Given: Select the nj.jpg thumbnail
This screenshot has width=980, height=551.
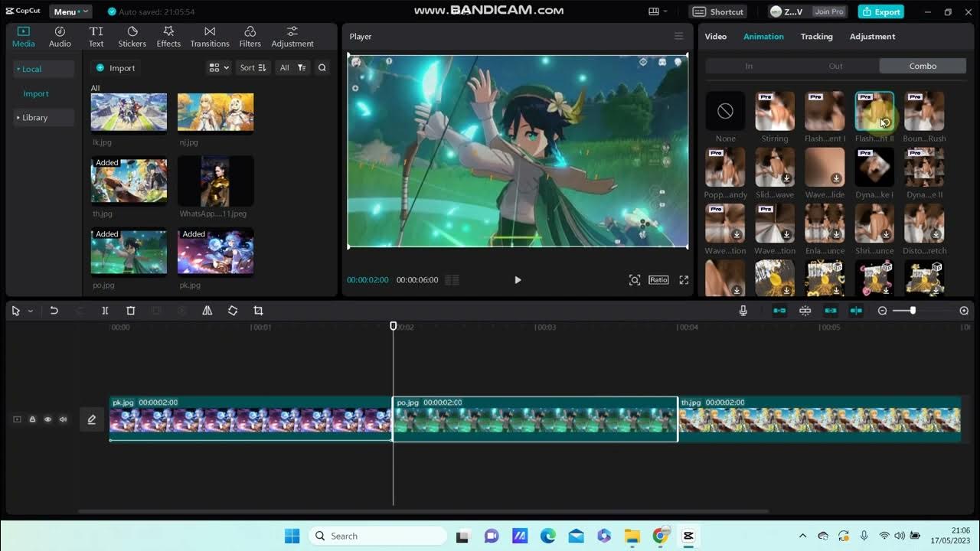Looking at the screenshot, I should (x=215, y=112).
